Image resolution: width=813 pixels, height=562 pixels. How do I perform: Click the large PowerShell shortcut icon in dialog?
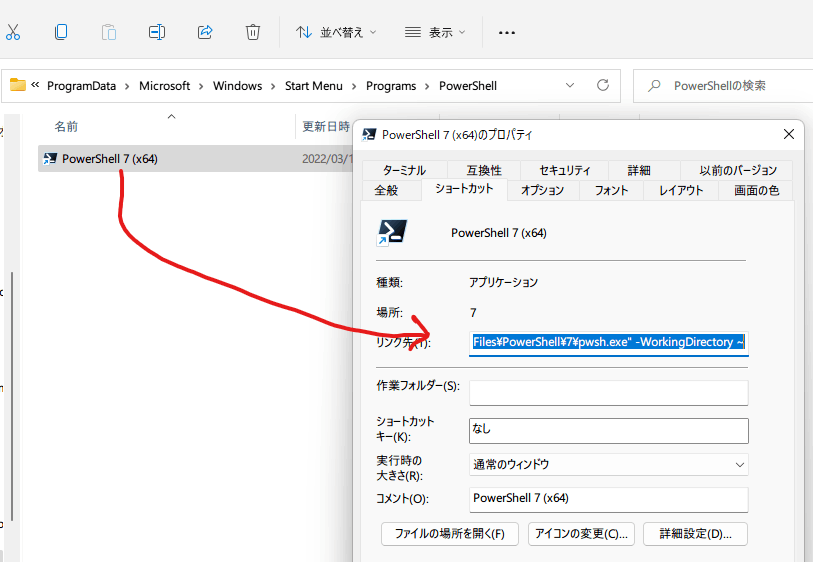[x=391, y=233]
